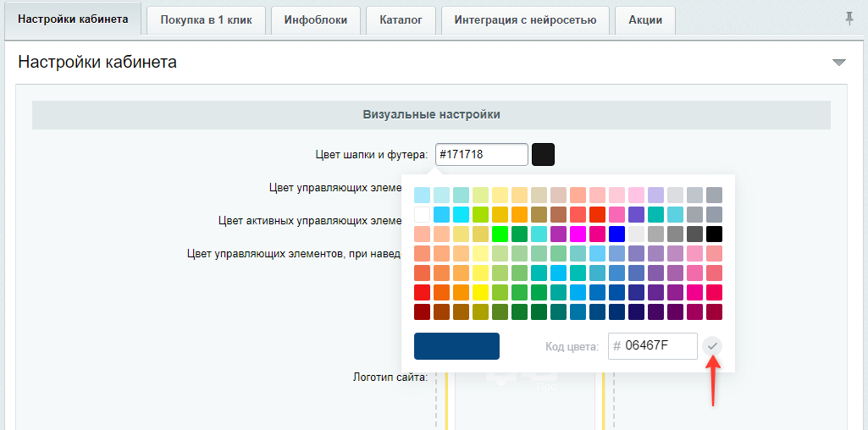The width and height of the screenshot is (868, 430).
Task: Select the Акции tab
Action: coord(645,20)
